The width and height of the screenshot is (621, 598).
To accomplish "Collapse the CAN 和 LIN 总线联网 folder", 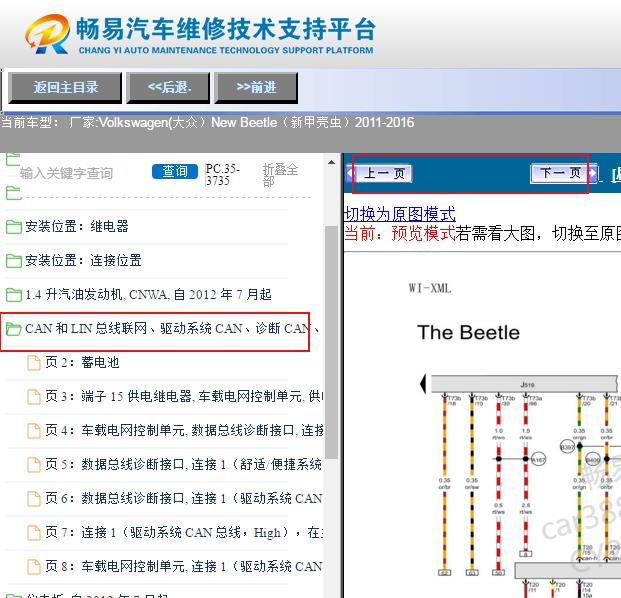I will pyautogui.click(x=172, y=328).
